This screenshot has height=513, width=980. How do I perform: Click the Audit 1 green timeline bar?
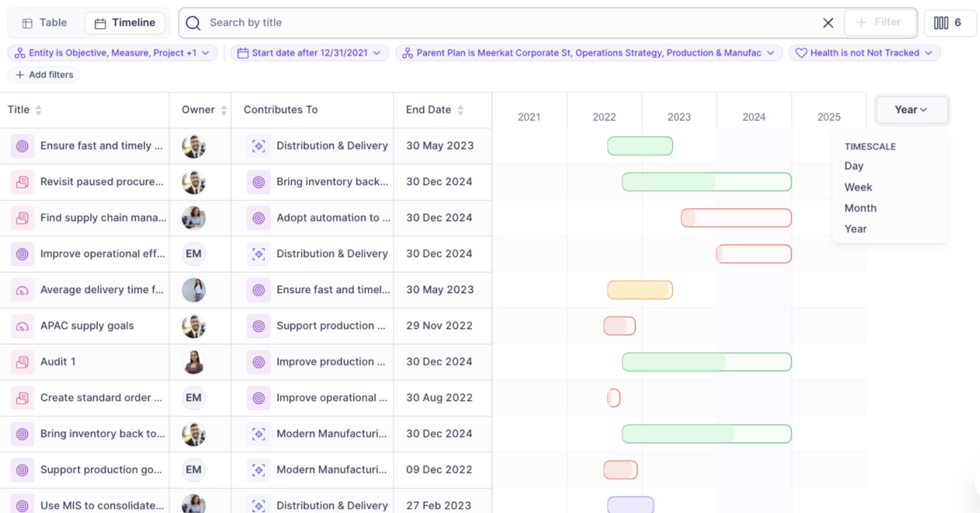[706, 362]
